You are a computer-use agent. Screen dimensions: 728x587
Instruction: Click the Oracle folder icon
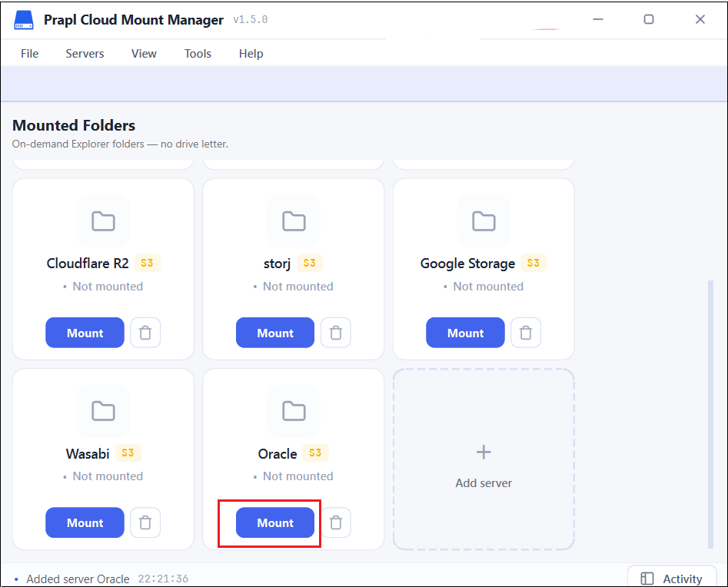click(294, 411)
